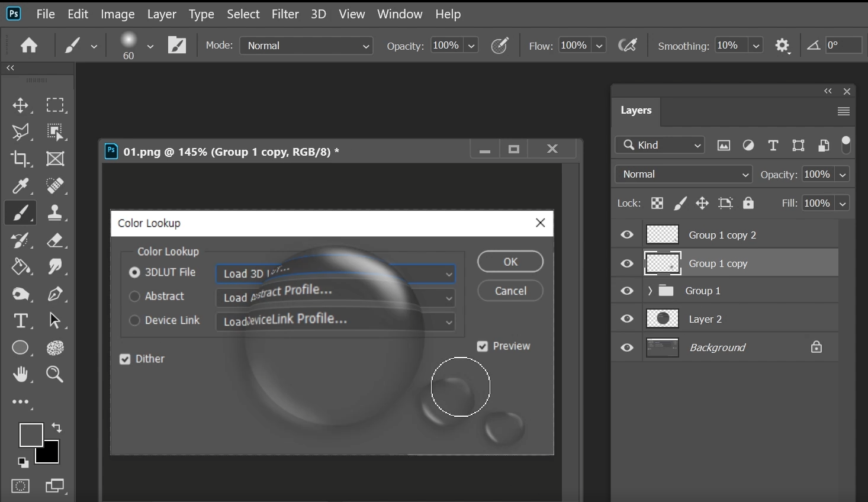Select the Device Link radio button

pos(134,320)
